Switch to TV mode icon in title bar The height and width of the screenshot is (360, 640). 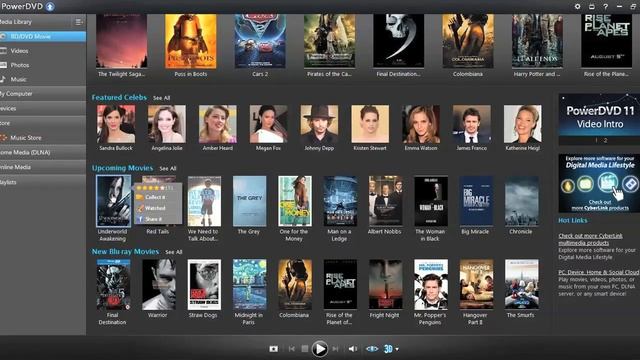click(x=592, y=7)
